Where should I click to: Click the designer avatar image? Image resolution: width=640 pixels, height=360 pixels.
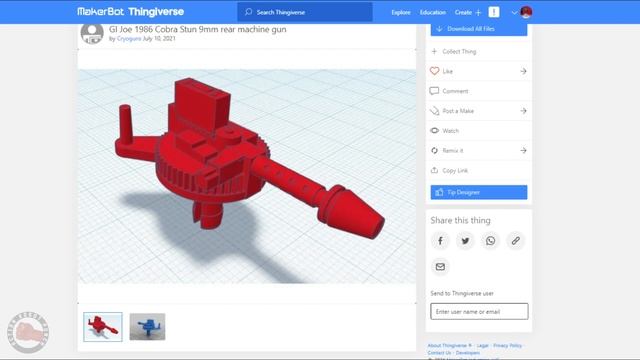point(92,33)
